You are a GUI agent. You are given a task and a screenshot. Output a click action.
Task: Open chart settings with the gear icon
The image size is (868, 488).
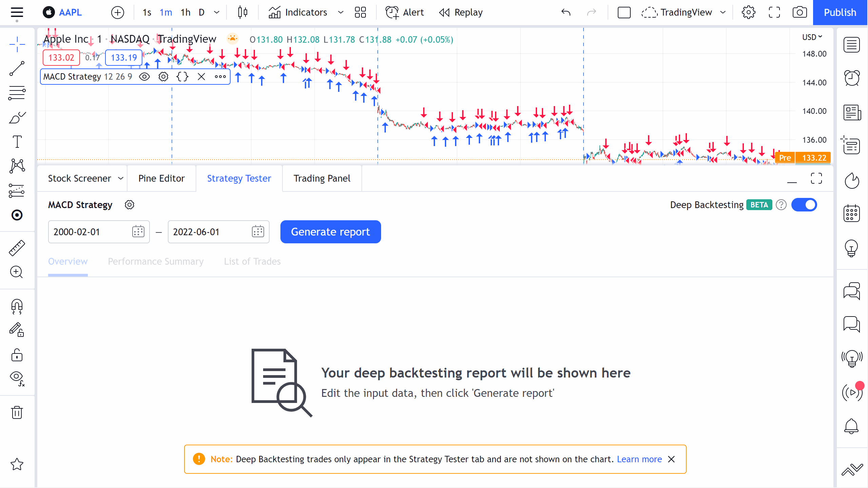tap(748, 12)
